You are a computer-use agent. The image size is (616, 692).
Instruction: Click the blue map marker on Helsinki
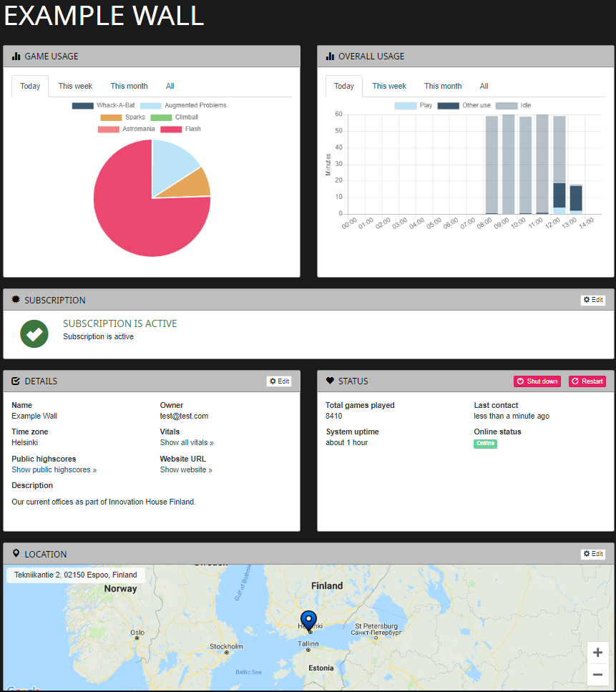(308, 620)
